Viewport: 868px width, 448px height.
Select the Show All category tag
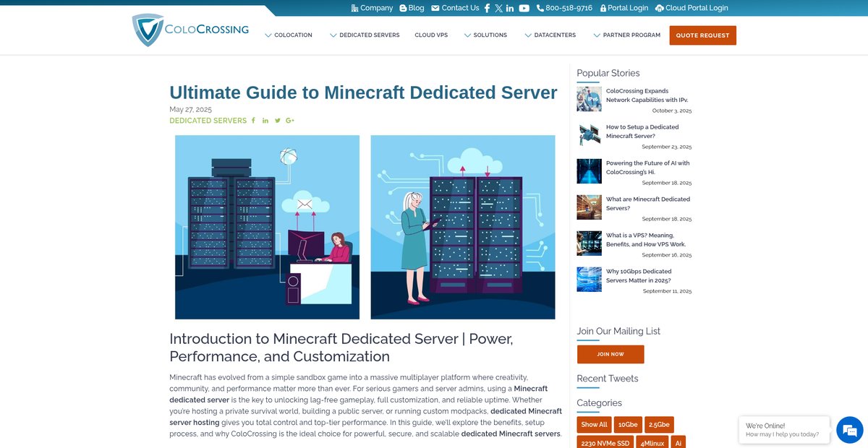[595, 425]
